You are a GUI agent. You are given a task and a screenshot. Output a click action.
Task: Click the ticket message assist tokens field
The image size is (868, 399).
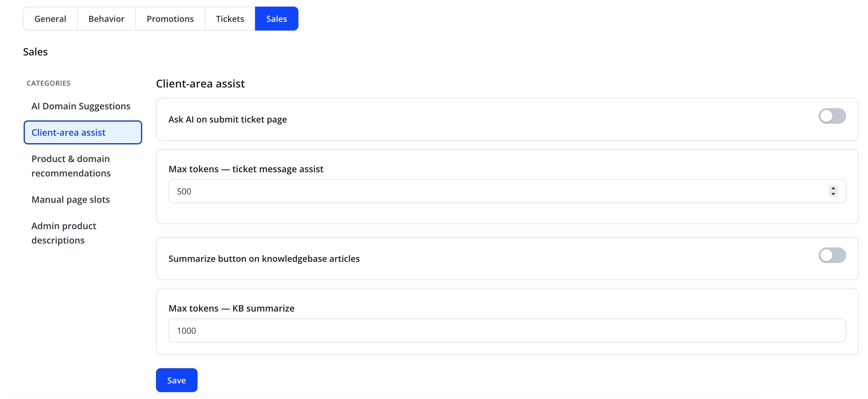pyautogui.click(x=507, y=191)
